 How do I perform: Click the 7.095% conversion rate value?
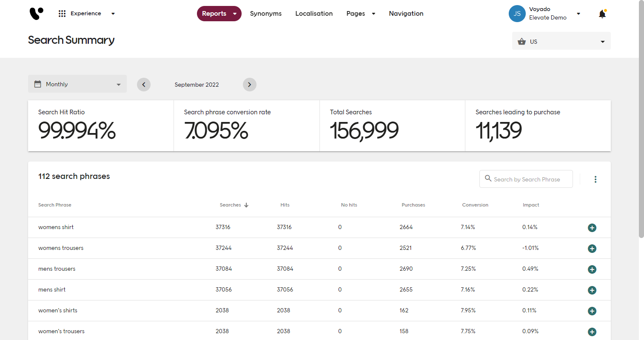216,130
